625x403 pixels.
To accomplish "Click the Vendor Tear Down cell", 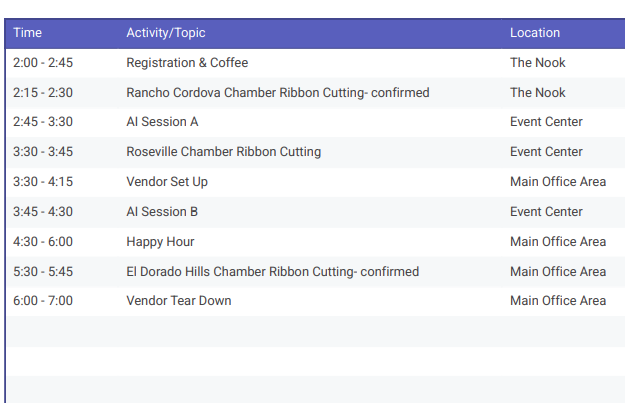I will 178,301.
